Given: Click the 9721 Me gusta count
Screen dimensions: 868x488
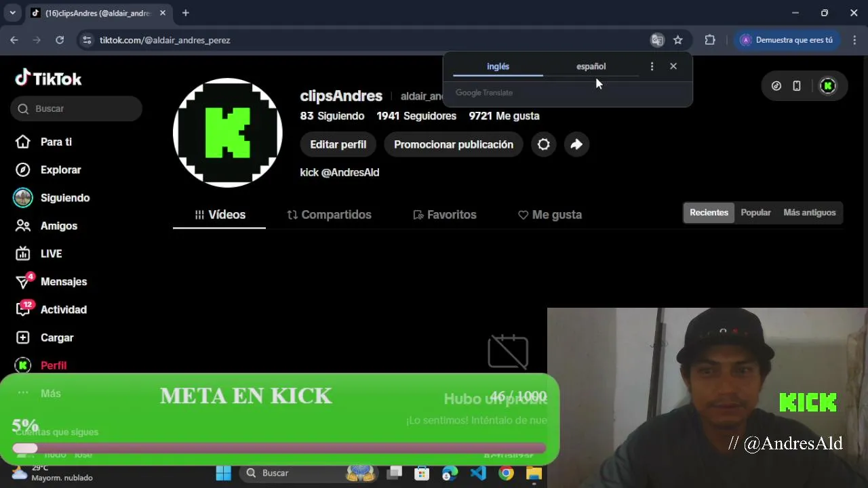Looking at the screenshot, I should point(504,116).
